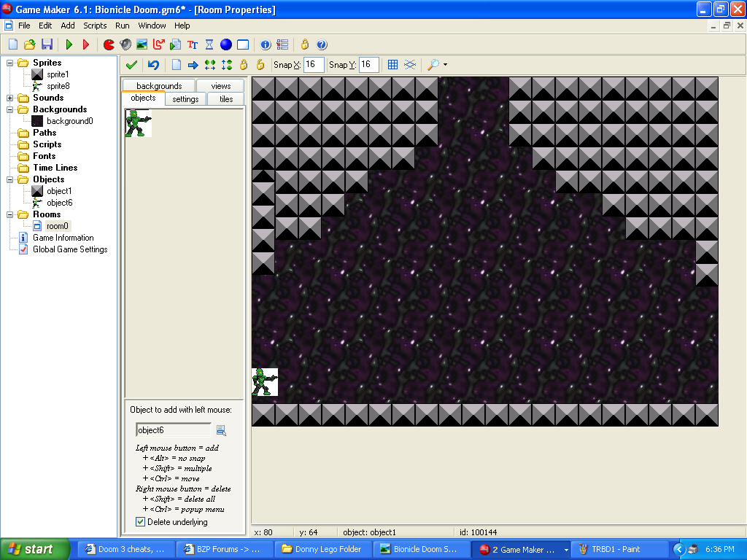Save the game with floppy icon

click(47, 44)
